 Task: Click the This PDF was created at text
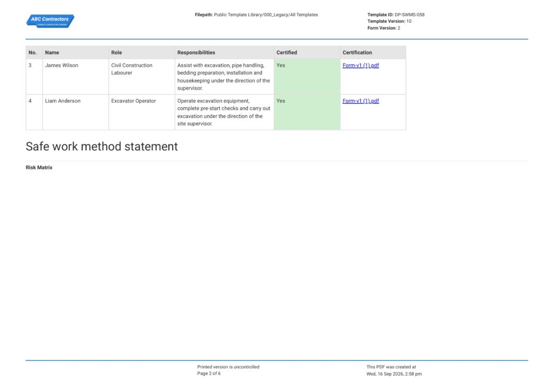(x=391, y=367)
